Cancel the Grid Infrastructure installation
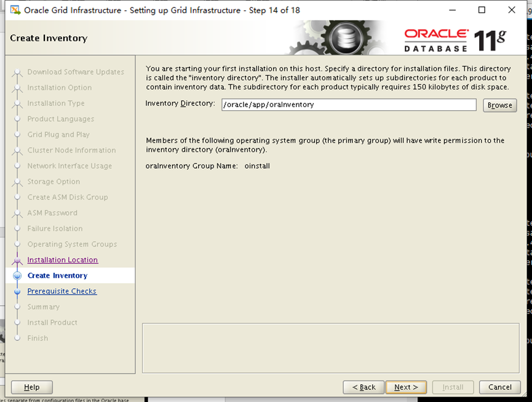 500,387
